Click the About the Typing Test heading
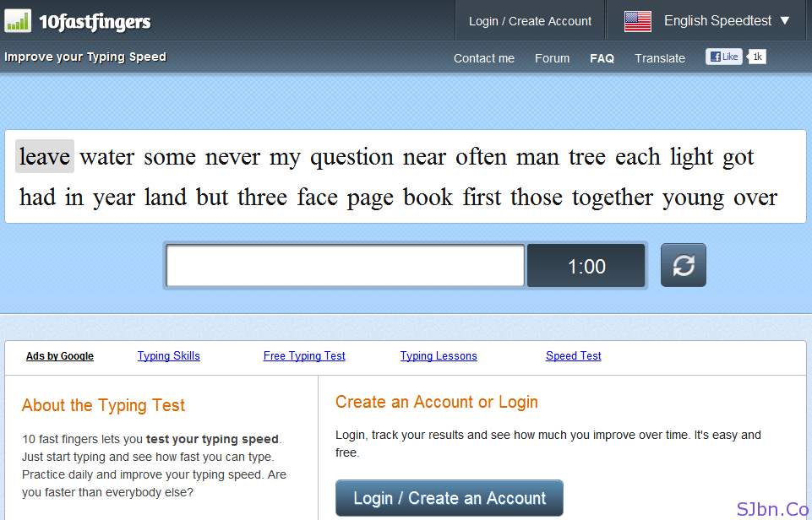 [x=103, y=405]
